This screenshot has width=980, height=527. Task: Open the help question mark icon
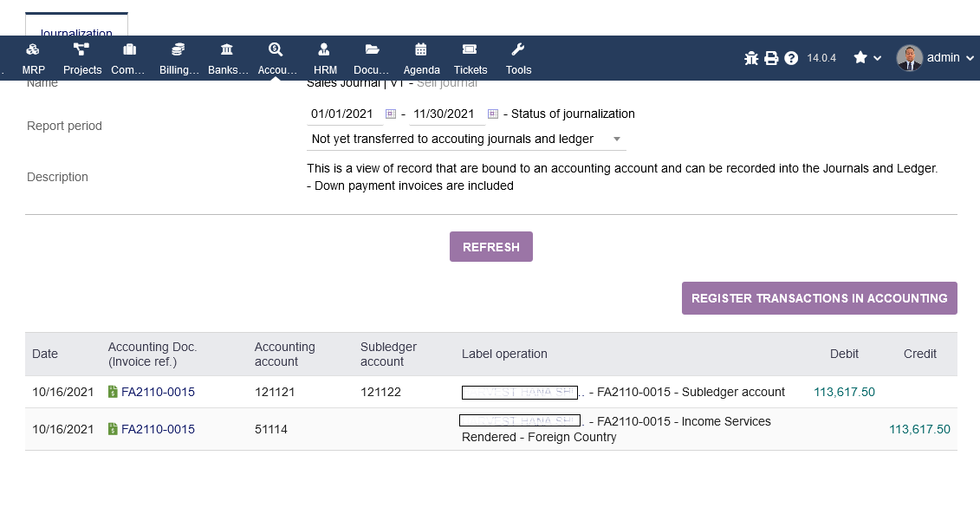pyautogui.click(x=791, y=58)
